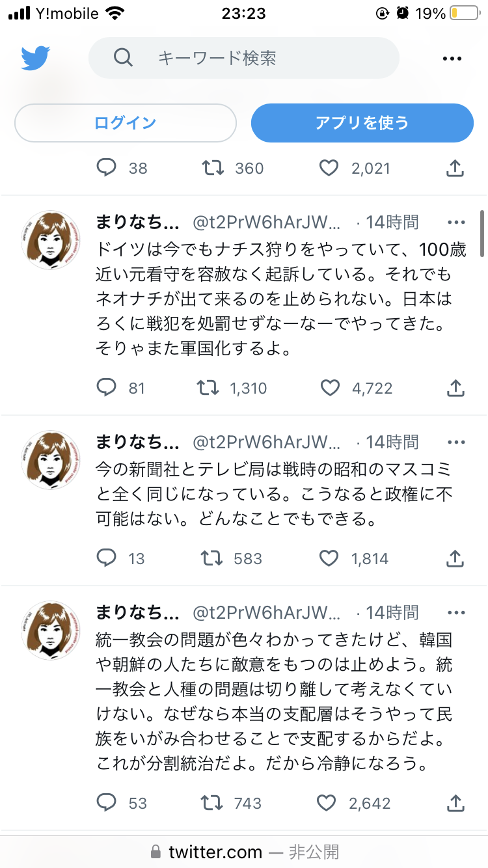Open more options on the 新聞社 tweet
Viewport: 488px width, 868px height.
pos(457,442)
